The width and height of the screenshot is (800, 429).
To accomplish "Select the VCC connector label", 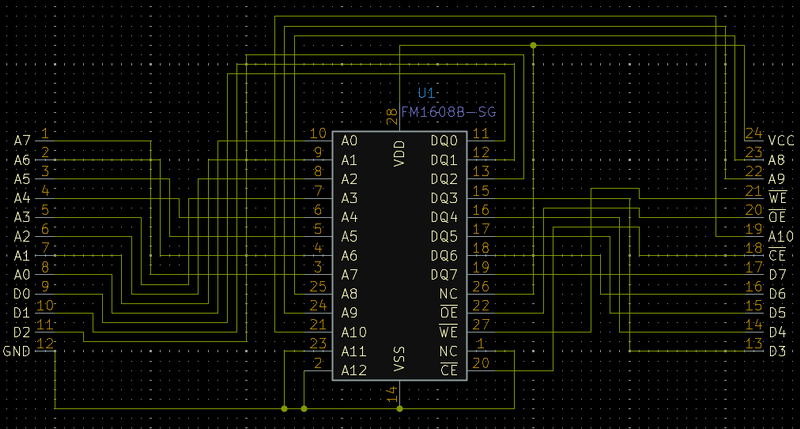I will coord(781,141).
